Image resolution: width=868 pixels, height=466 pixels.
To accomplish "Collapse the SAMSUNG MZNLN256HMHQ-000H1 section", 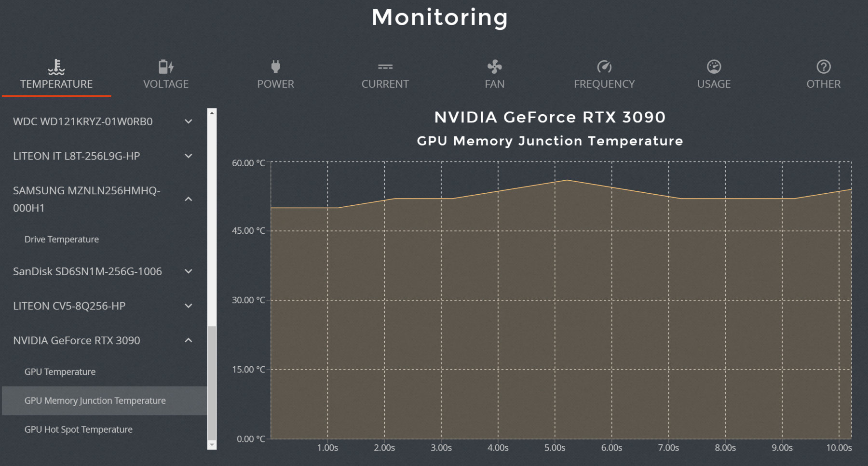I will (189, 199).
